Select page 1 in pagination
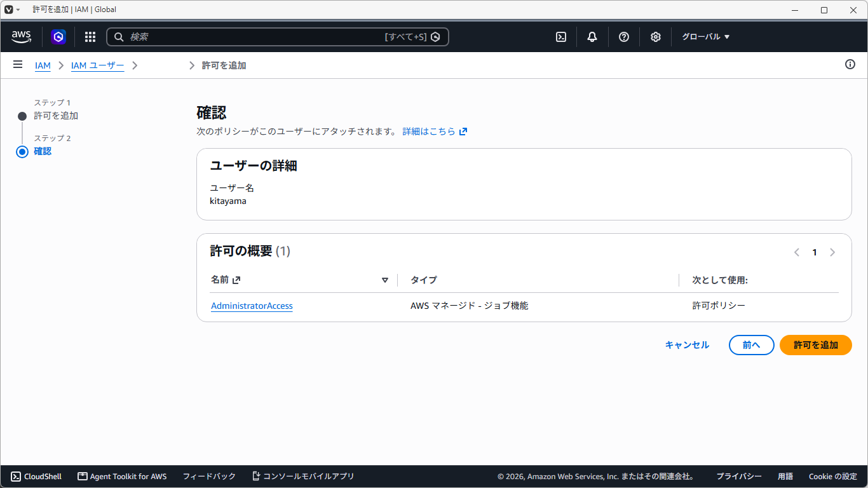This screenshot has height=488, width=868. pos(815,252)
